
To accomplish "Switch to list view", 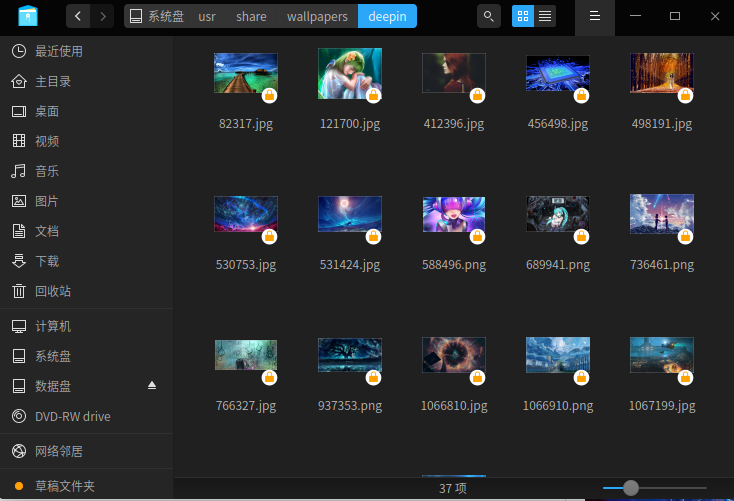I will click(x=545, y=16).
